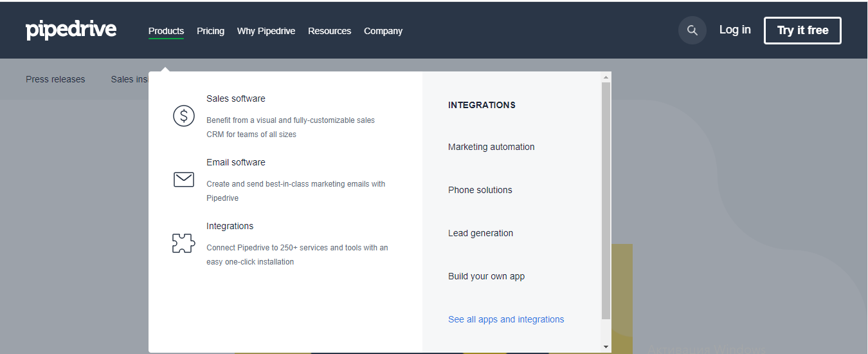The image size is (868, 354).
Task: Click the 'Benefit from a visual' description text
Action: pos(291,127)
